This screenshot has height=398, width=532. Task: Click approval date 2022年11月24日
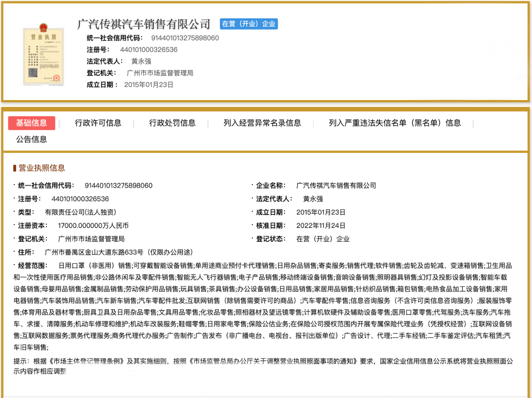tap(321, 225)
